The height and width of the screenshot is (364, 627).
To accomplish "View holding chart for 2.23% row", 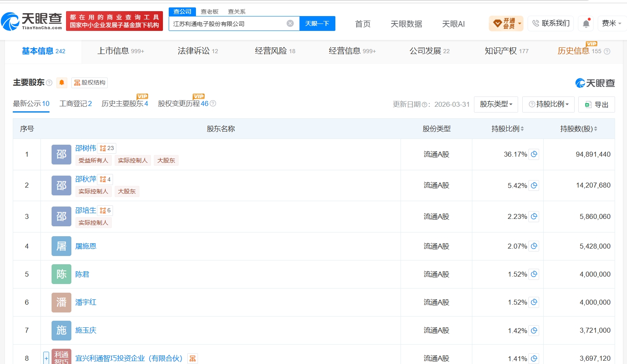I will coord(534,216).
